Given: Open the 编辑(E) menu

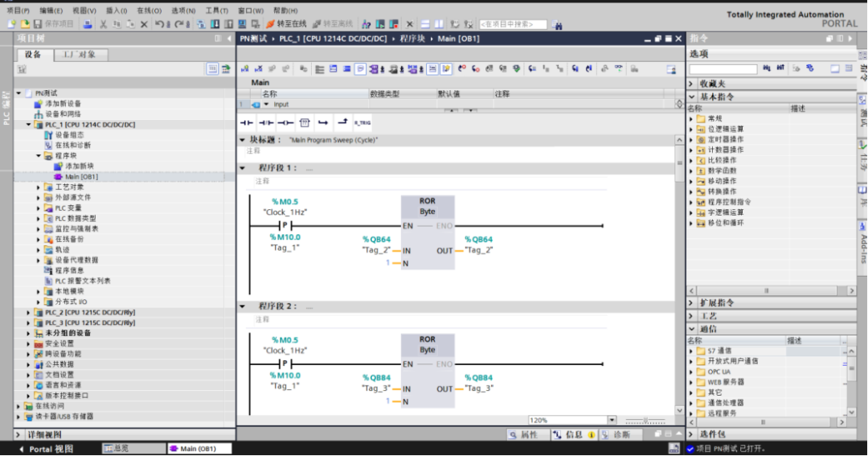Looking at the screenshot, I should pos(51,10).
